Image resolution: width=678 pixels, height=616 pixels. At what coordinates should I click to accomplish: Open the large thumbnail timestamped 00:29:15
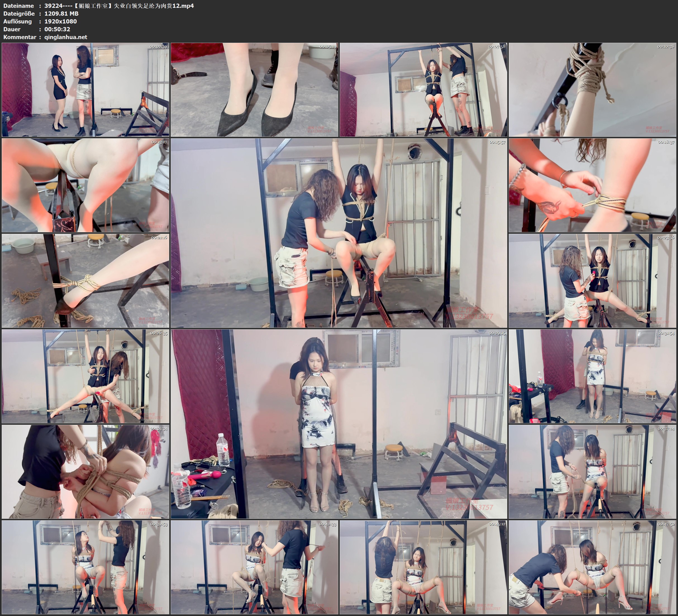click(x=339, y=424)
